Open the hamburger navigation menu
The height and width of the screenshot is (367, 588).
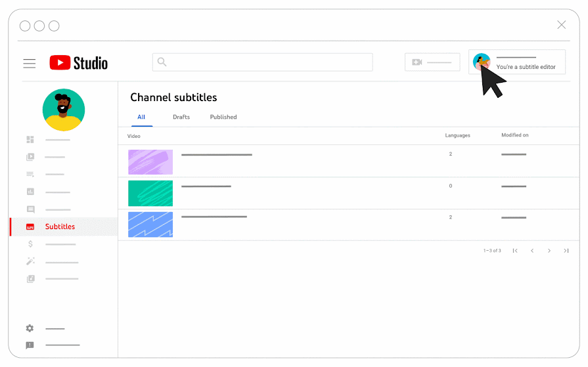[30, 63]
